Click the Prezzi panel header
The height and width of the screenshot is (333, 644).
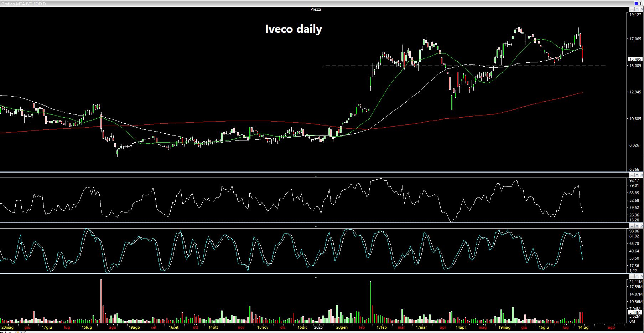316,9
